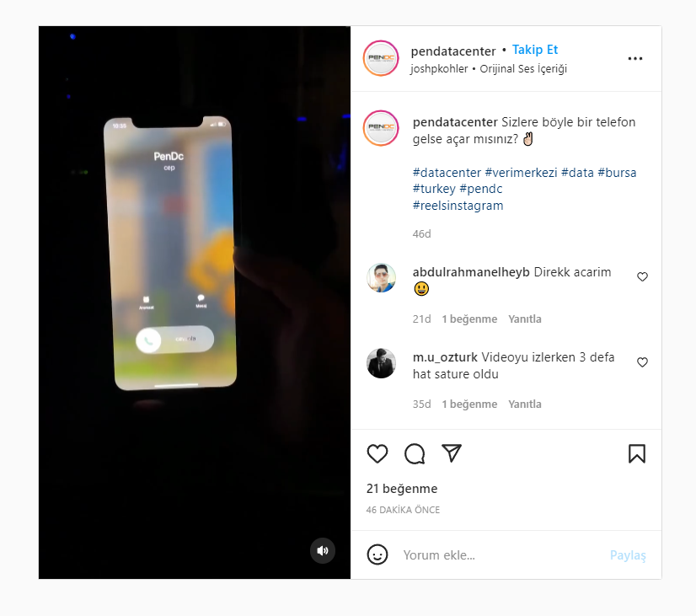This screenshot has height=616, width=696.
Task: Mute the video with speaker icon
Action: (323, 551)
